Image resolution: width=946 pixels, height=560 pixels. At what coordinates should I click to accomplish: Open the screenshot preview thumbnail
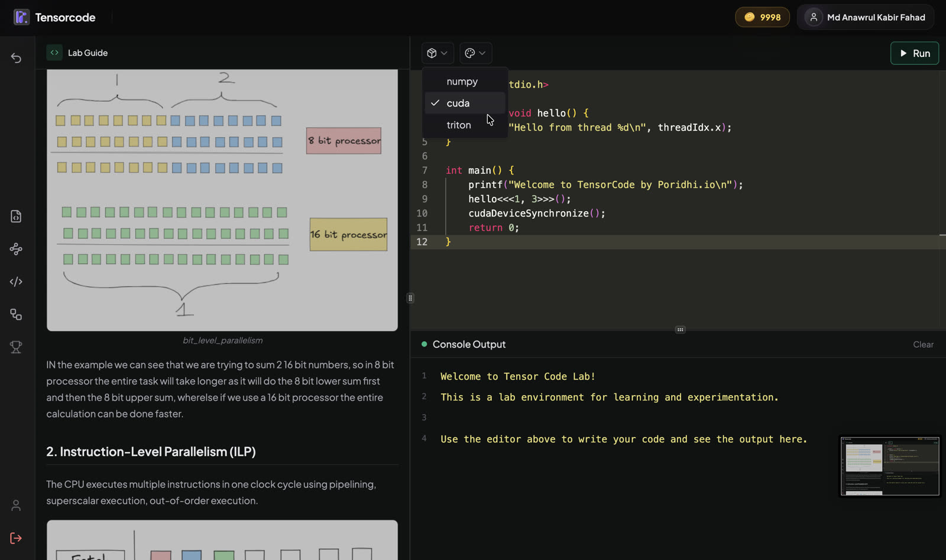[x=890, y=466]
